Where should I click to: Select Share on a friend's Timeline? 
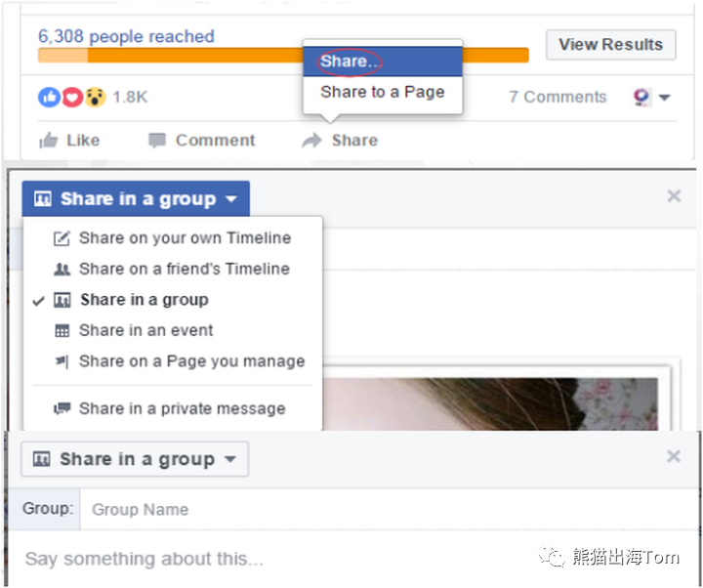pyautogui.click(x=173, y=270)
